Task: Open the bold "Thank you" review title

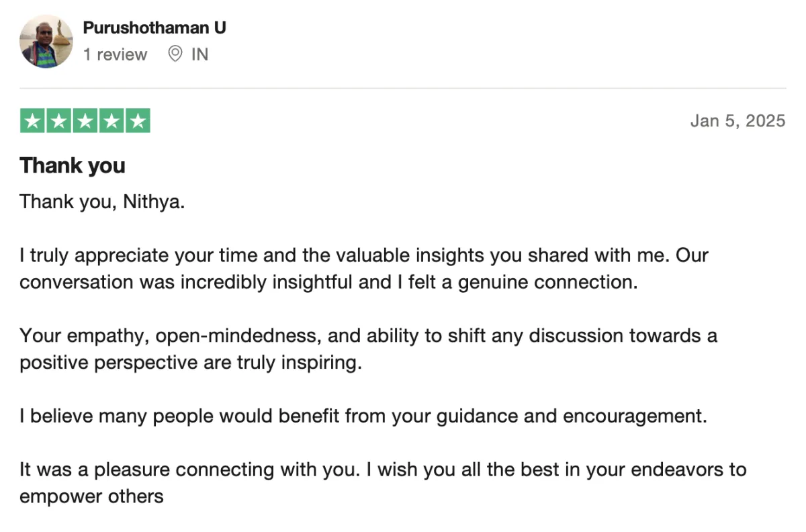Action: tap(73, 165)
